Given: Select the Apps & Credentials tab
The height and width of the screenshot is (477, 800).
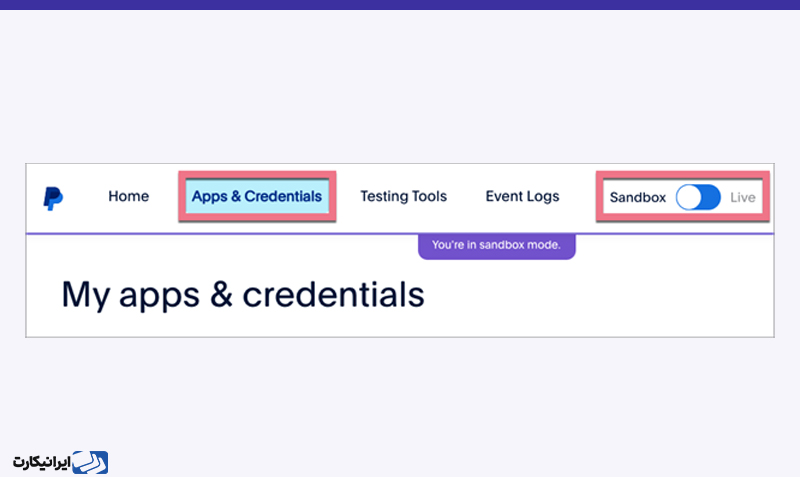Looking at the screenshot, I should (x=257, y=196).
